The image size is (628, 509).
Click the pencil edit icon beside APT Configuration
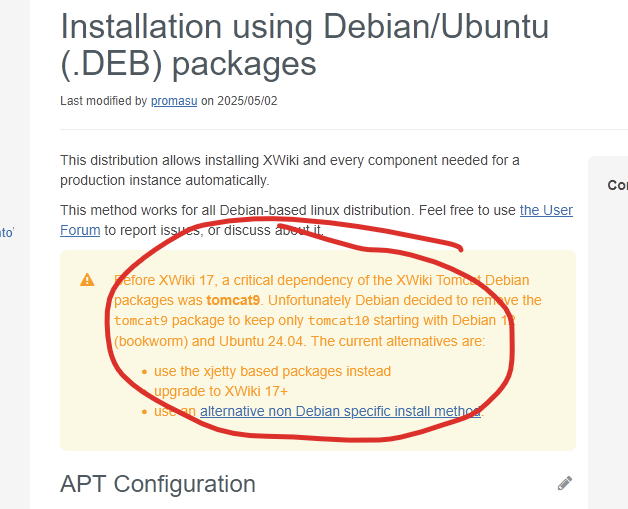tap(565, 483)
